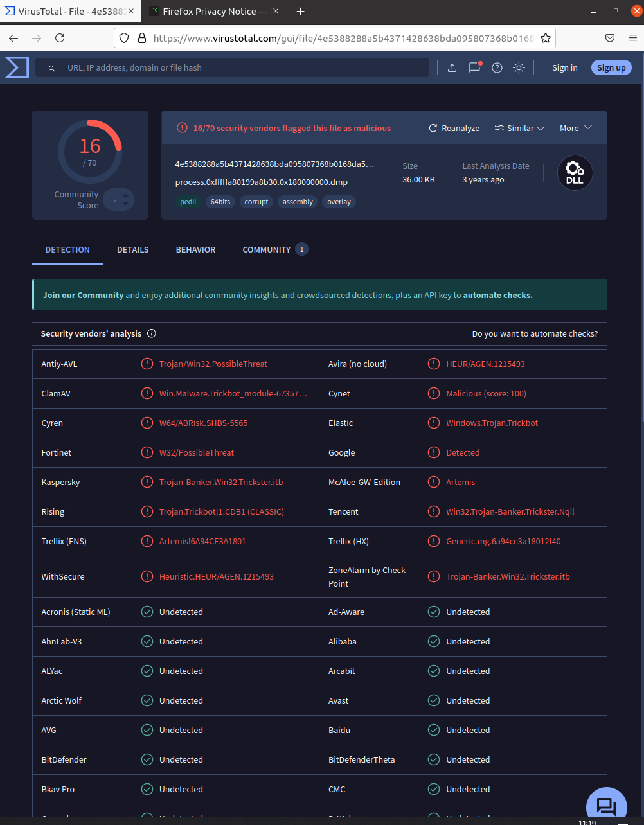
Task: Click W64/ABRisk.SHBS-5565 Cyren result
Action: coord(203,423)
